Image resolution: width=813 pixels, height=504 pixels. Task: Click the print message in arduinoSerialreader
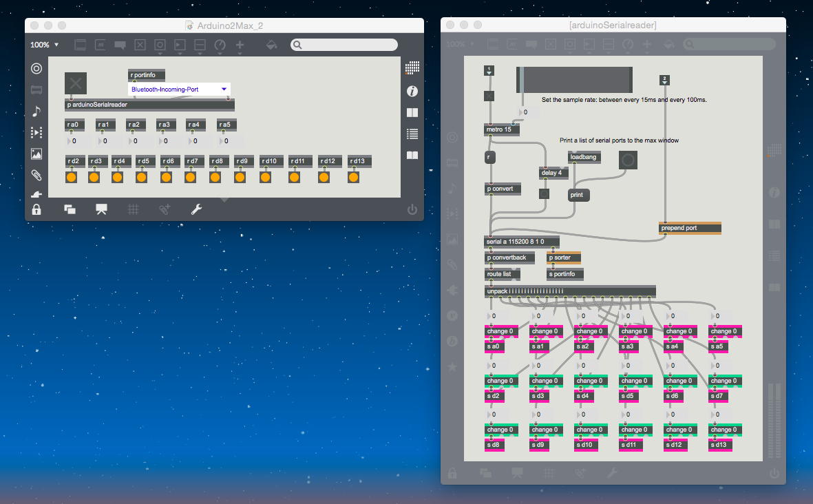[x=579, y=195]
